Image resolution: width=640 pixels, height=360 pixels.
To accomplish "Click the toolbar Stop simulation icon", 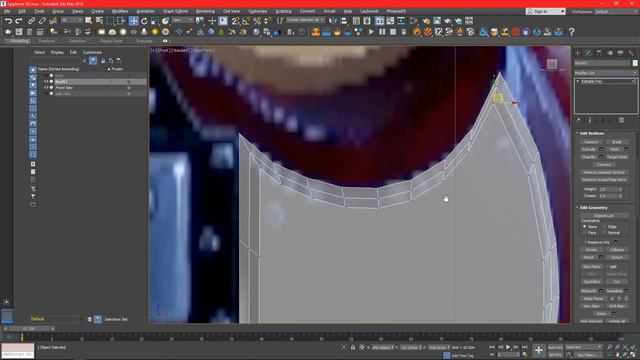I will tap(393, 31).
